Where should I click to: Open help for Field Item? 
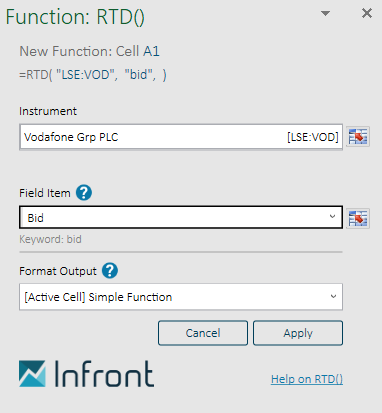coord(84,193)
